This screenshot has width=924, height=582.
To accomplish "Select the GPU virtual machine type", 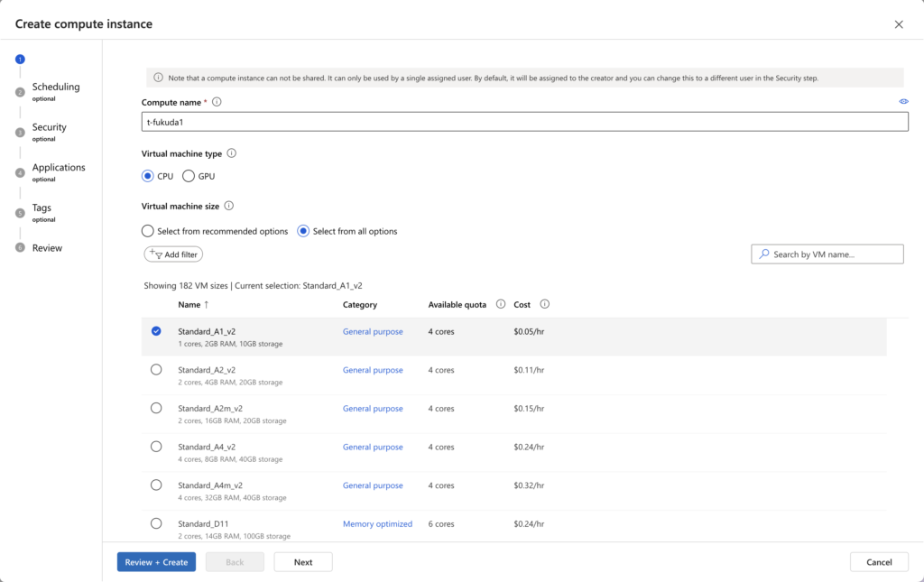I will (x=189, y=176).
